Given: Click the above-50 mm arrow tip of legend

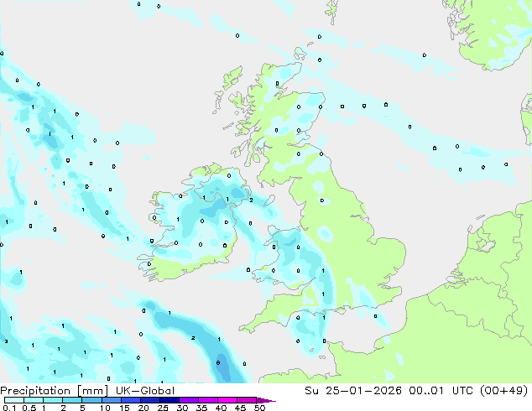Looking at the screenshot, I should [266, 400].
